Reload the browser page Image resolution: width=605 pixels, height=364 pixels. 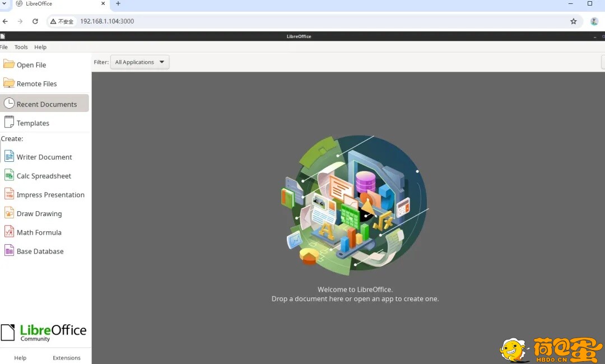pyautogui.click(x=35, y=21)
